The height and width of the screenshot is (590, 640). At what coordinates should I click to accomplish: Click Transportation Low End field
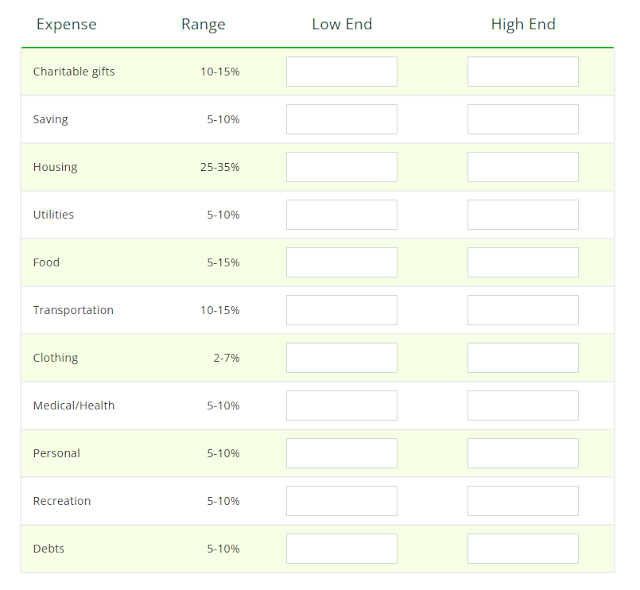[342, 310]
